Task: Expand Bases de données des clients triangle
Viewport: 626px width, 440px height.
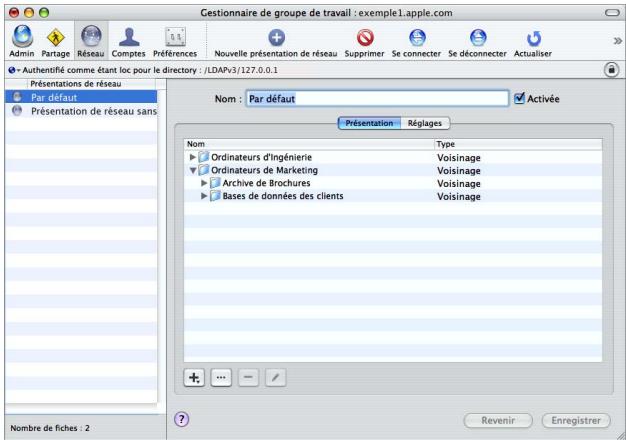Action: (204, 196)
